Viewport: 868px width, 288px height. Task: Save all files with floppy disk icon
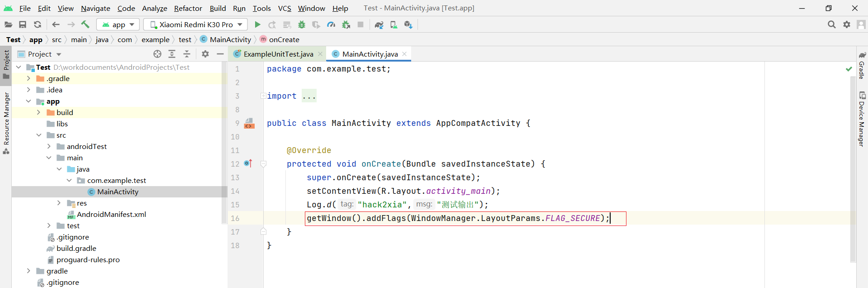[23, 24]
